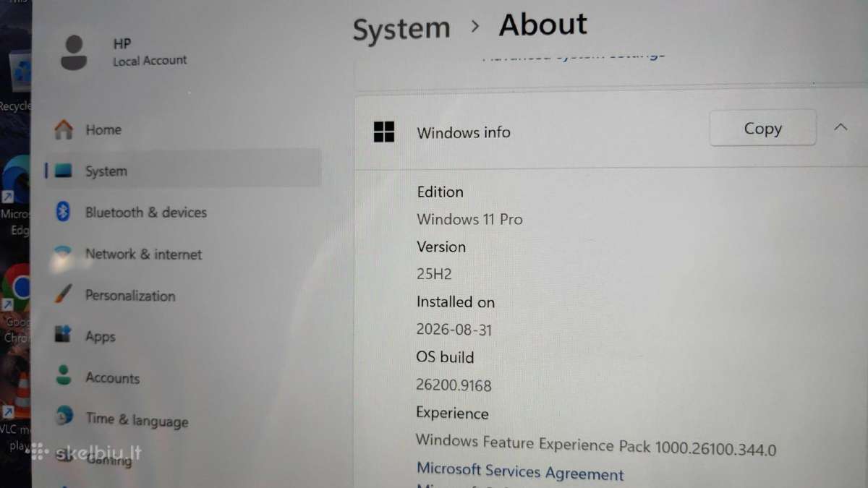Click the Installed on label
Viewport: 868px width, 488px height.
(455, 301)
